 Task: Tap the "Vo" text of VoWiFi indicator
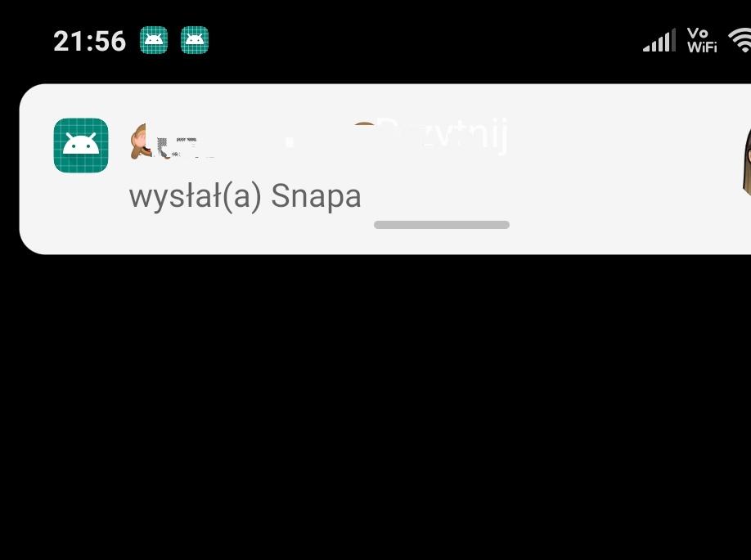click(x=697, y=34)
